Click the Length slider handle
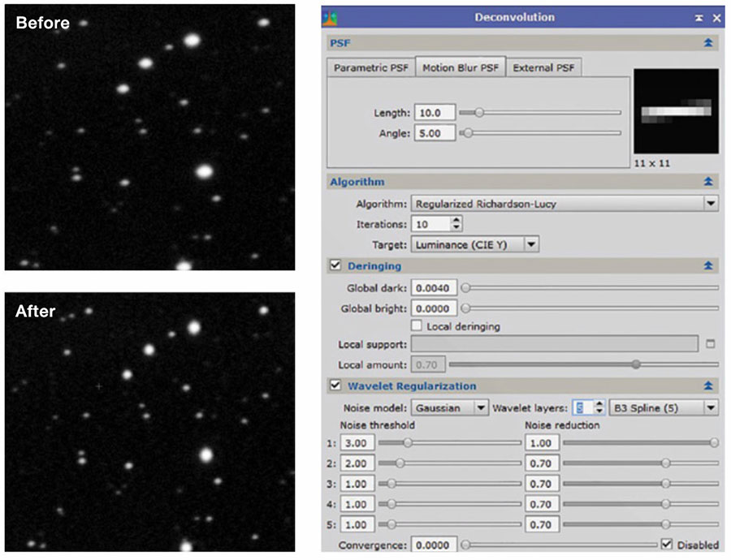Screen dimensions: 731x560 tap(478, 113)
